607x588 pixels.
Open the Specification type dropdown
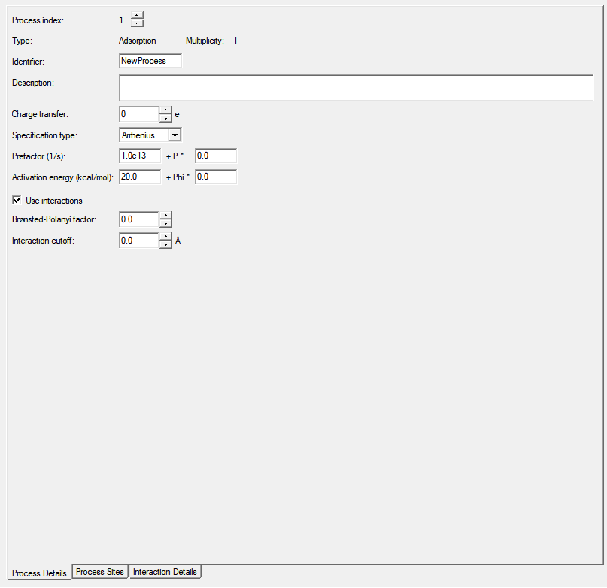174,134
